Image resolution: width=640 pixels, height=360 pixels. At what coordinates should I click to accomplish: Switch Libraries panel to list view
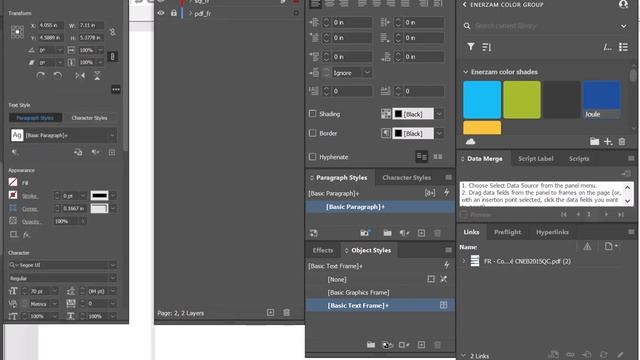[623, 47]
